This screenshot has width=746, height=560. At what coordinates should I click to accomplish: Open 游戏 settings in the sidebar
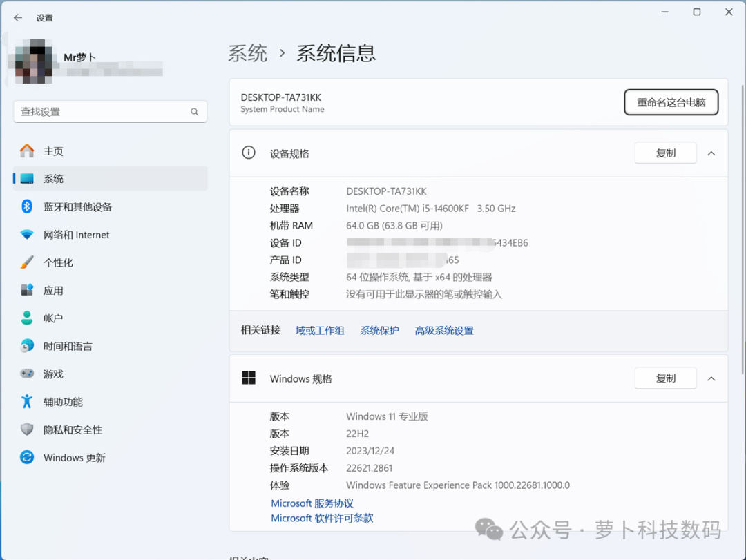(111, 374)
